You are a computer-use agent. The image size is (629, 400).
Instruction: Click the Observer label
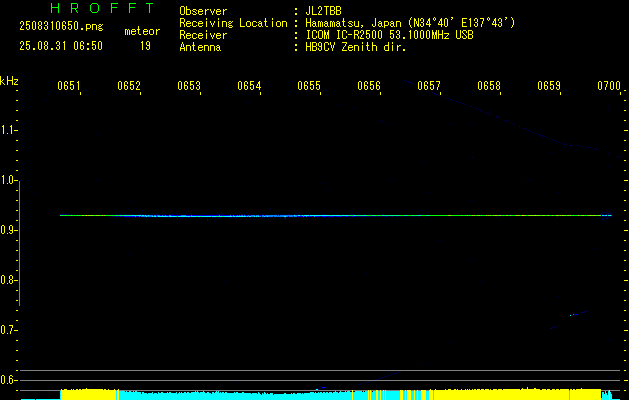pyautogui.click(x=203, y=11)
